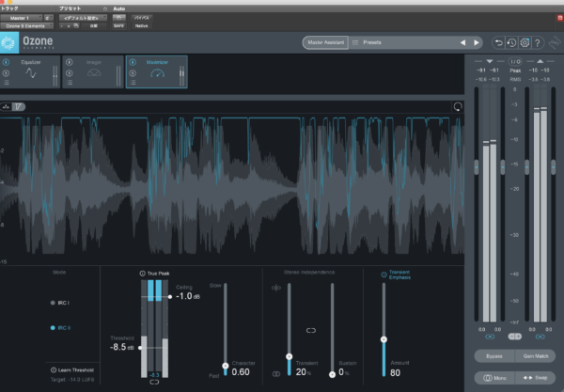This screenshot has height=392, width=564.
Task: Click Gain Match button
Action: click(536, 356)
